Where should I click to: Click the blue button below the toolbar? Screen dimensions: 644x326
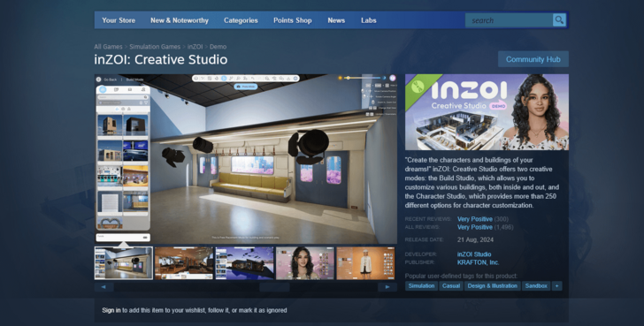[246, 87]
